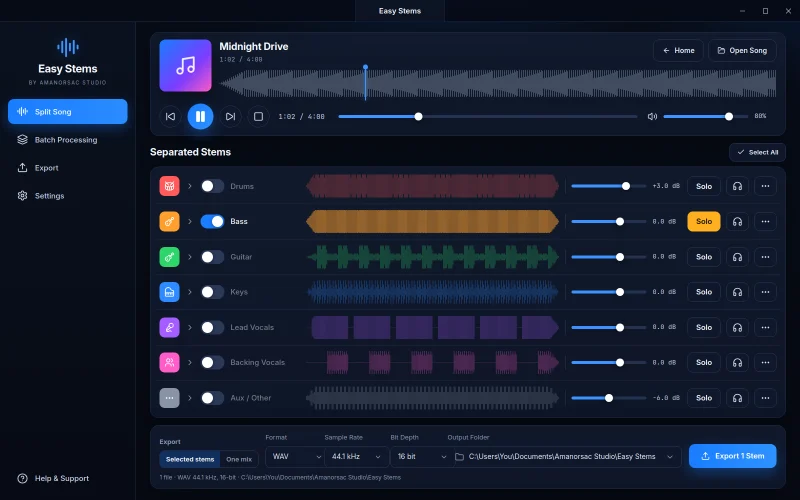
Task: Skip to previous track
Action: click(x=170, y=116)
